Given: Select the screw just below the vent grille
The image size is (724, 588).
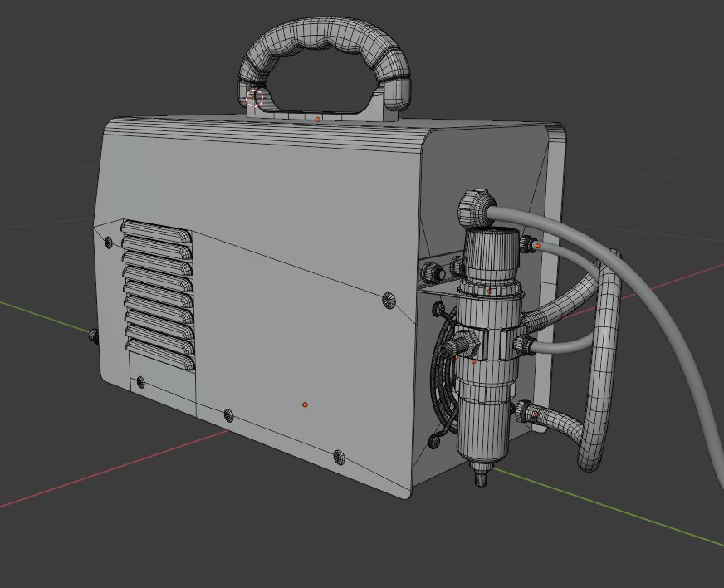Looking at the screenshot, I should coord(140,383).
